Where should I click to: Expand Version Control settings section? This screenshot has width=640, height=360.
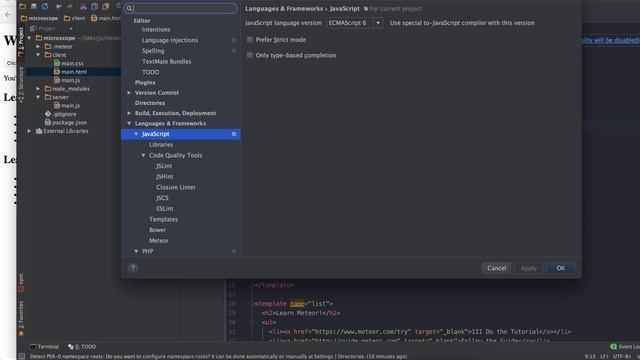click(129, 93)
